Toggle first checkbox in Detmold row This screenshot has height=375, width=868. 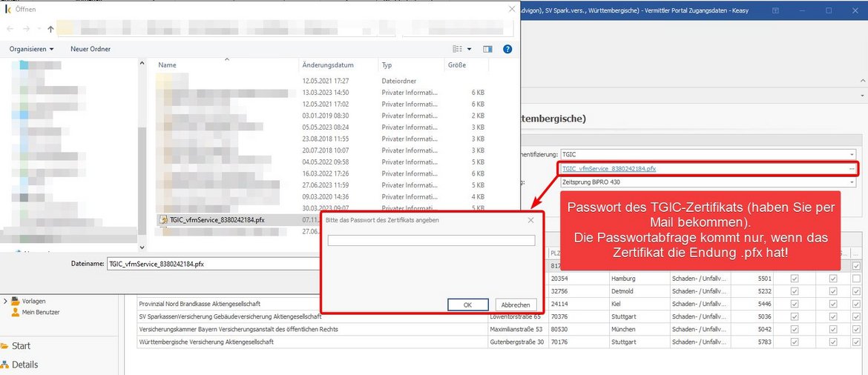[795, 291]
